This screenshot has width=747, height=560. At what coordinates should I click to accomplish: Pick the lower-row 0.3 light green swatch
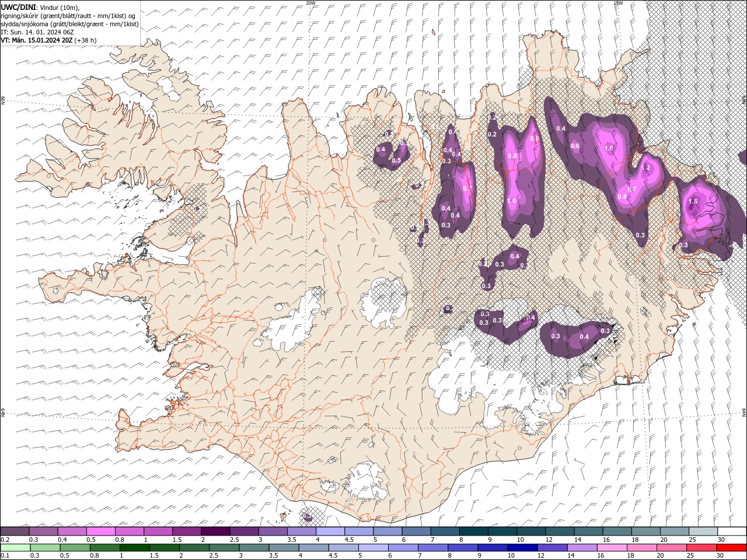pos(45,548)
